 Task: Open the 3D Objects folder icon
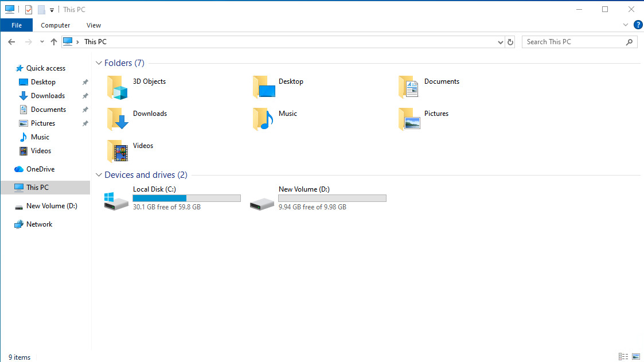point(118,88)
